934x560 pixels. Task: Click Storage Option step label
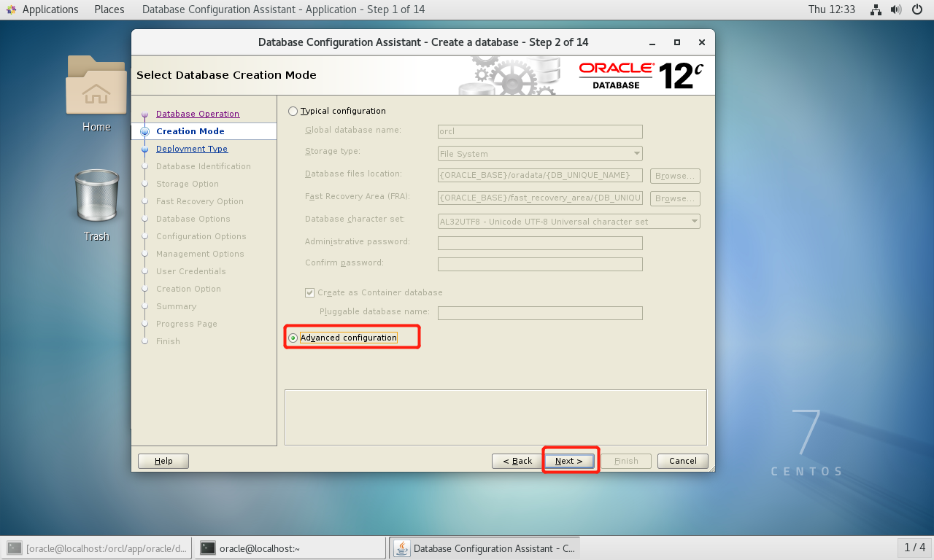click(188, 184)
